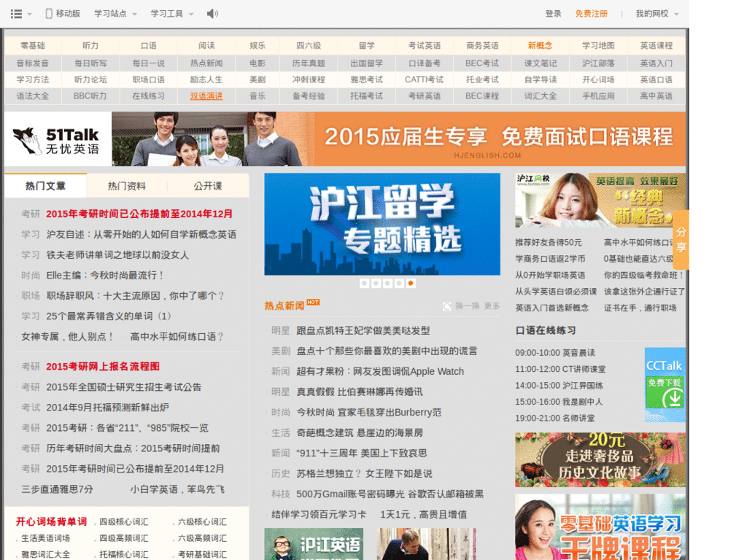Screen dimensions: 747x560
Task: Open 今秋时尚 宜家毛毯穿出Burberry范 news
Action: [x=368, y=413]
